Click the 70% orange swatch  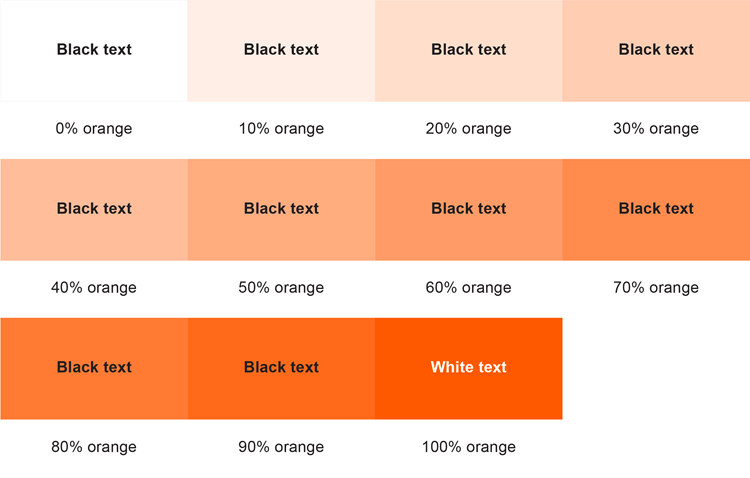[656, 210]
